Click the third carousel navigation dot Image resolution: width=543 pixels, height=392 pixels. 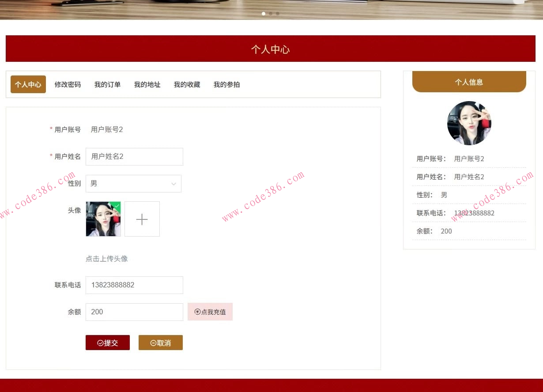[x=277, y=14]
